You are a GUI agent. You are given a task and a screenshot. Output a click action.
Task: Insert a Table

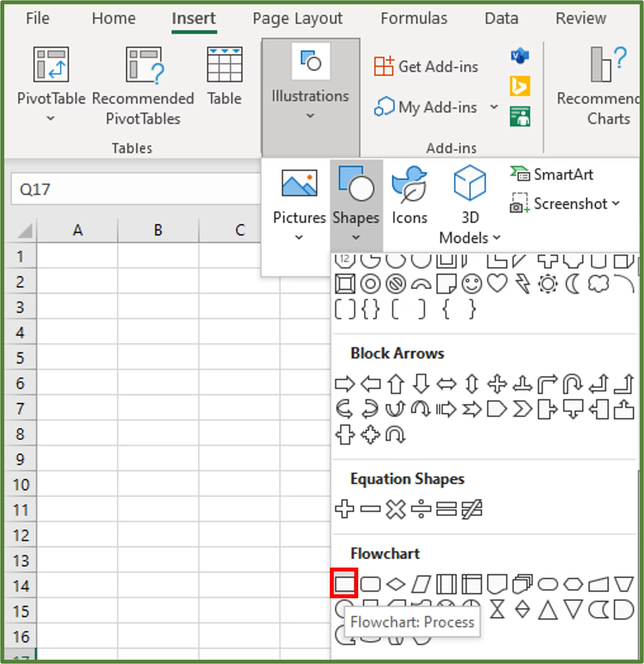point(224,75)
